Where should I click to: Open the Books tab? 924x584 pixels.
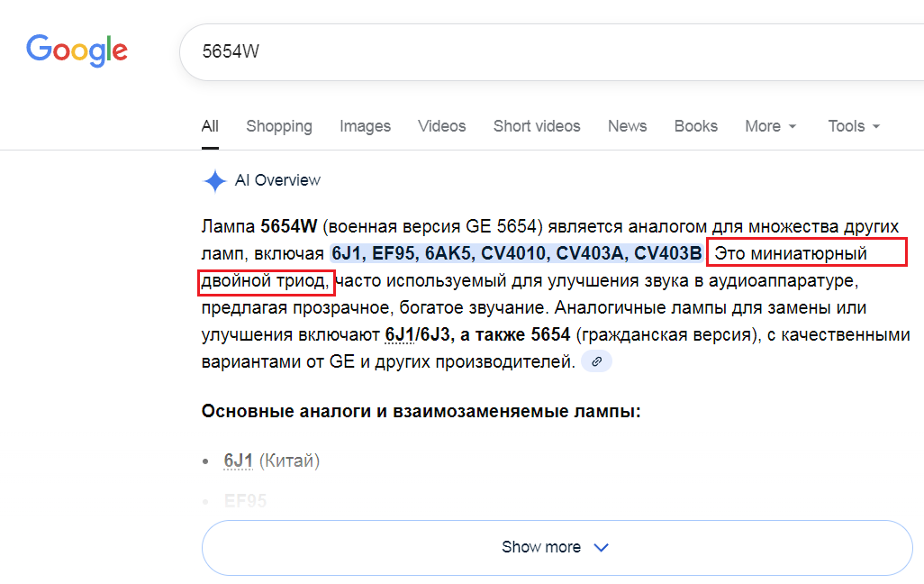pos(696,126)
